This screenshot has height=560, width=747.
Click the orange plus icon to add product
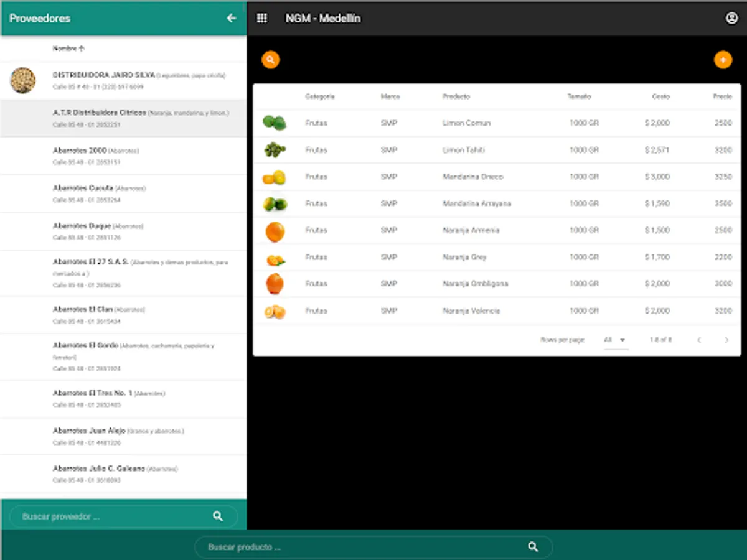coord(723,60)
